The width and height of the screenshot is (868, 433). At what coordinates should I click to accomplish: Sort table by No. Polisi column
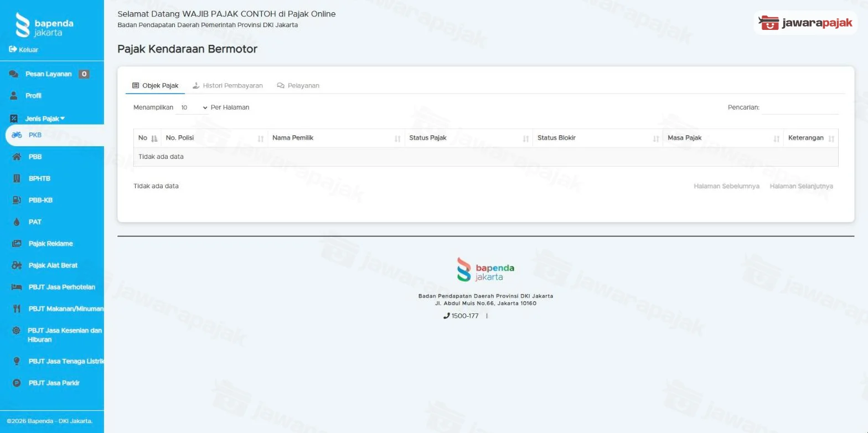coord(214,138)
